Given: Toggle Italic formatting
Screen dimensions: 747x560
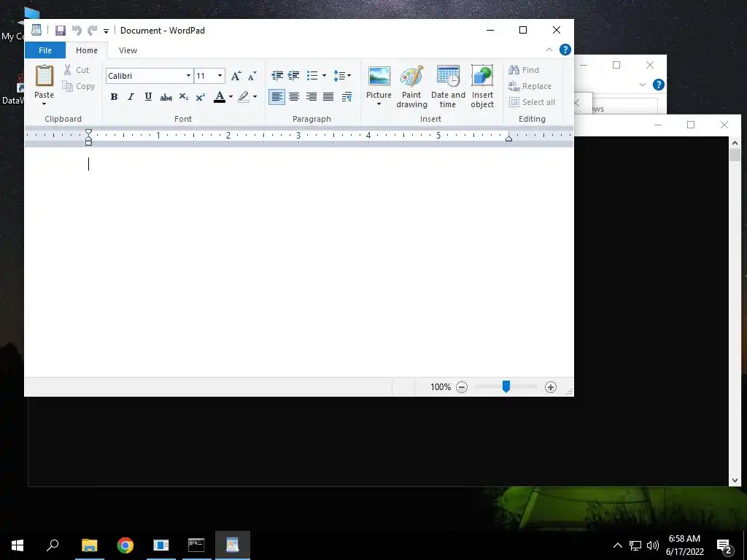Looking at the screenshot, I should click(131, 97).
